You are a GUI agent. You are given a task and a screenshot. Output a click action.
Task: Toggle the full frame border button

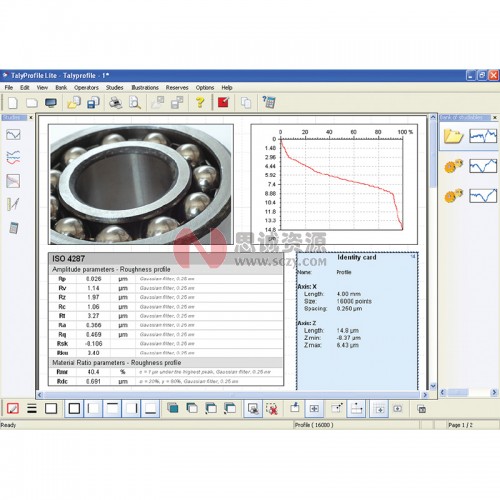click(x=74, y=408)
